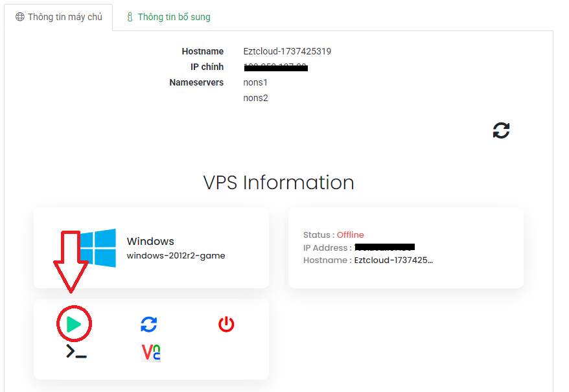Restart the VPS using the blue reload icon
Screen dimensions: 569x392
tap(149, 324)
